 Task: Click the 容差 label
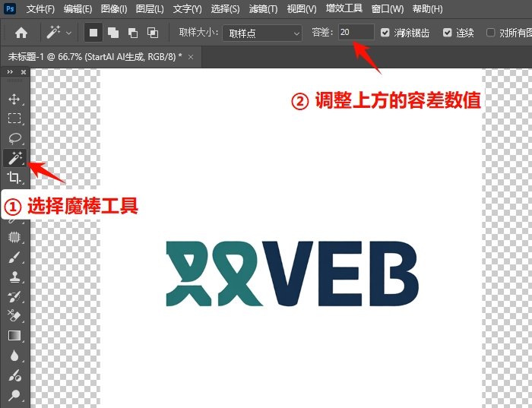click(x=322, y=33)
